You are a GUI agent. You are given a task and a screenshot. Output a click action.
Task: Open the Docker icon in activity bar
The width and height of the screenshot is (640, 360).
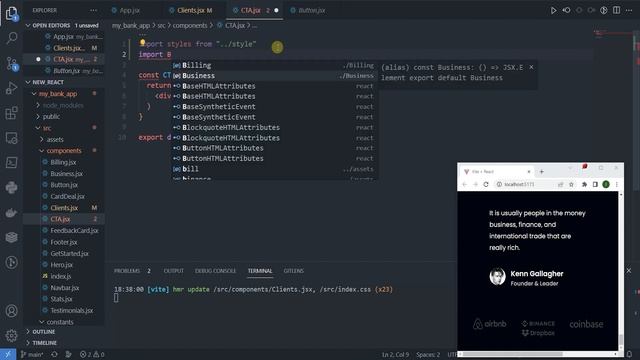click(11, 212)
